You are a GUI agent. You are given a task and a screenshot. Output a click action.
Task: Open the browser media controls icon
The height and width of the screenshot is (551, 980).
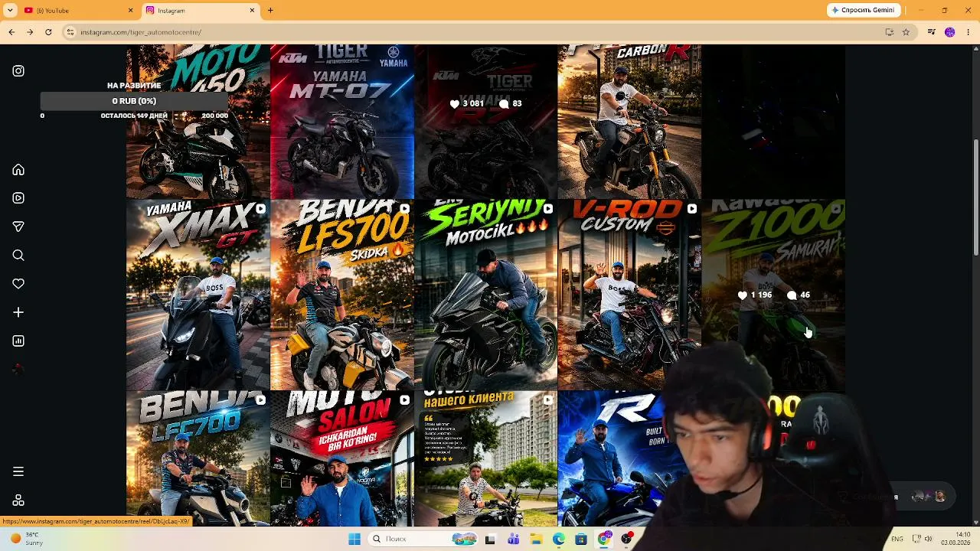[x=931, y=32]
